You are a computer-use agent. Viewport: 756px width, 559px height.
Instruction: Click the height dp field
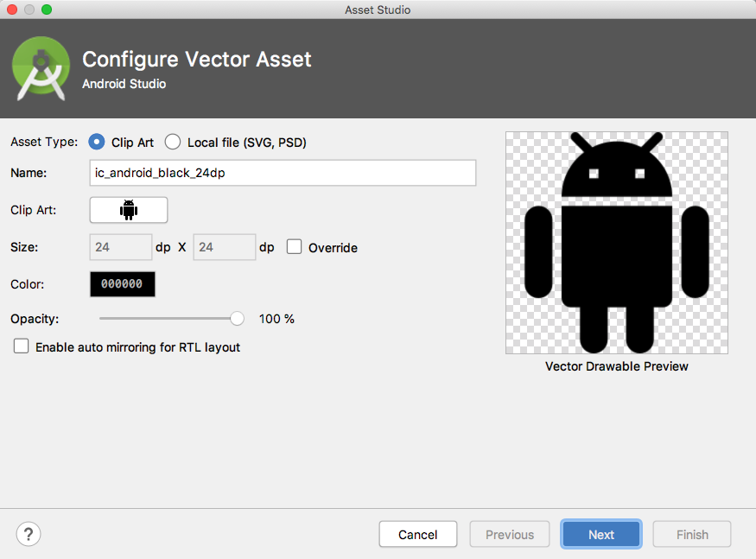pyautogui.click(x=224, y=247)
